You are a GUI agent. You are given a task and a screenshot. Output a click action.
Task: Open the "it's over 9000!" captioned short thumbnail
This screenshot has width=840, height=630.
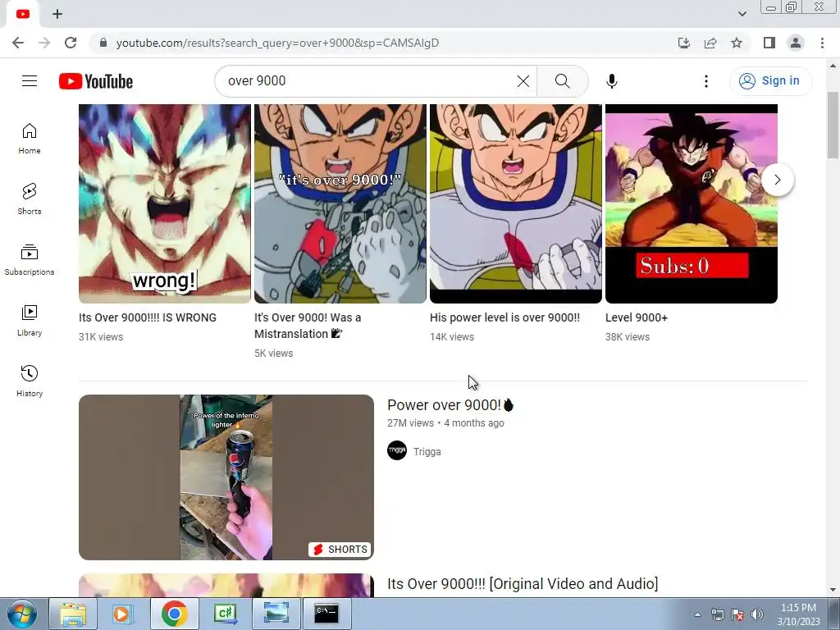tap(340, 203)
